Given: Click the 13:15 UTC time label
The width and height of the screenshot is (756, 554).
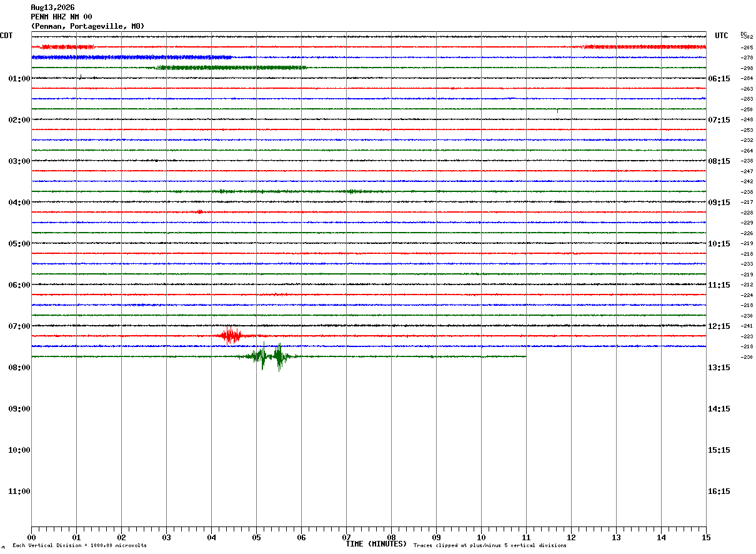Looking at the screenshot, I should (x=719, y=368).
